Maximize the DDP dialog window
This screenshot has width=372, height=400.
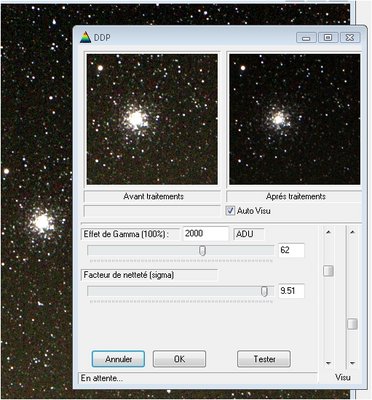click(x=328, y=37)
